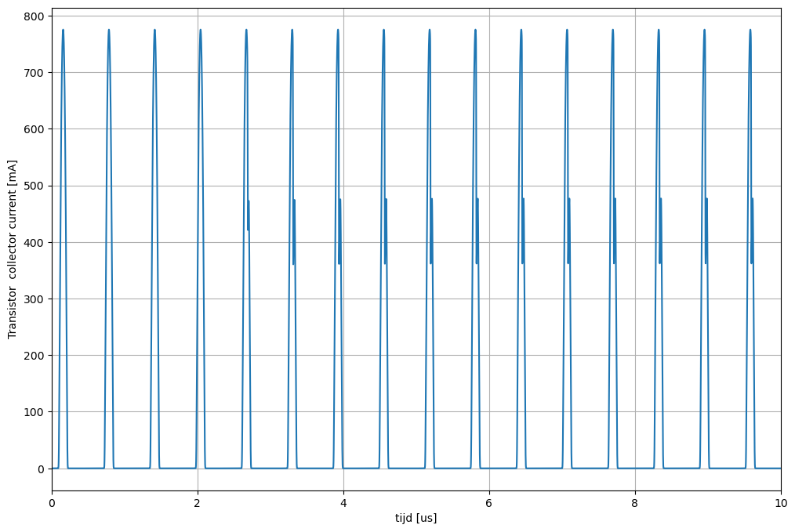Screen dimensions: 795x532
Task: Click the peak of the pulse at 2 us
Action: coord(201,31)
